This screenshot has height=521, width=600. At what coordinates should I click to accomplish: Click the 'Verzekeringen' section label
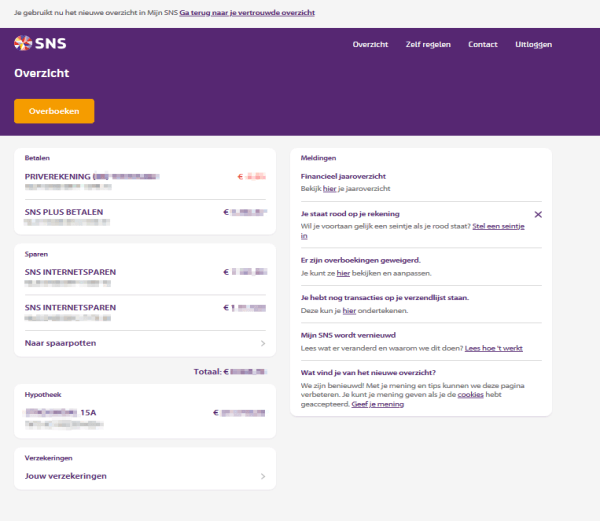[49, 458]
